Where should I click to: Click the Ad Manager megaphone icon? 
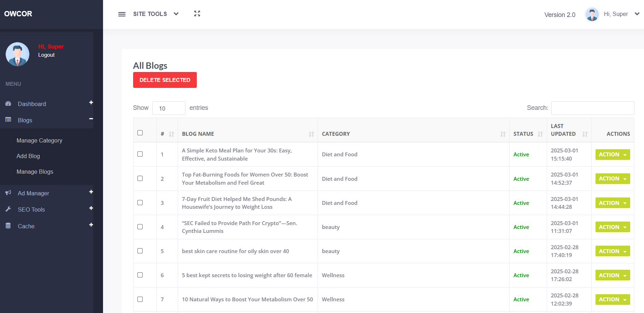[x=8, y=193]
